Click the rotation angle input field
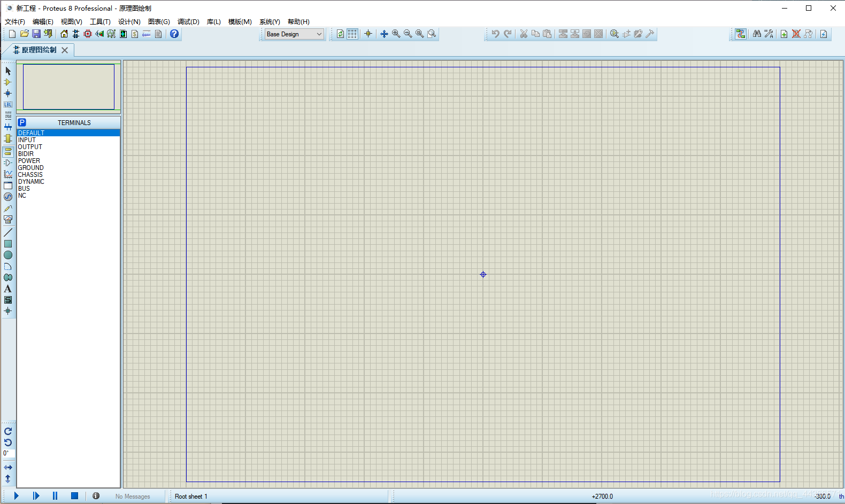Viewport: 845px width, 504px height. click(x=9, y=453)
